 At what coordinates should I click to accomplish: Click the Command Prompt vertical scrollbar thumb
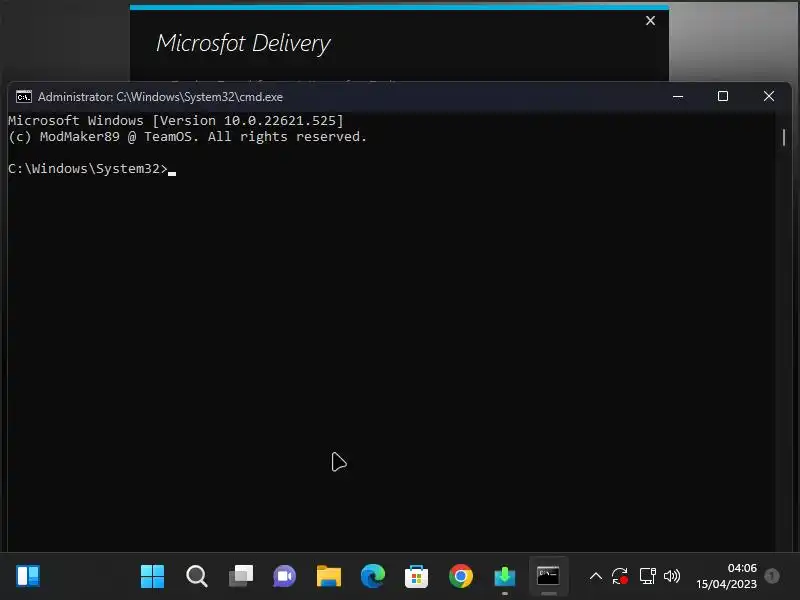tap(784, 137)
